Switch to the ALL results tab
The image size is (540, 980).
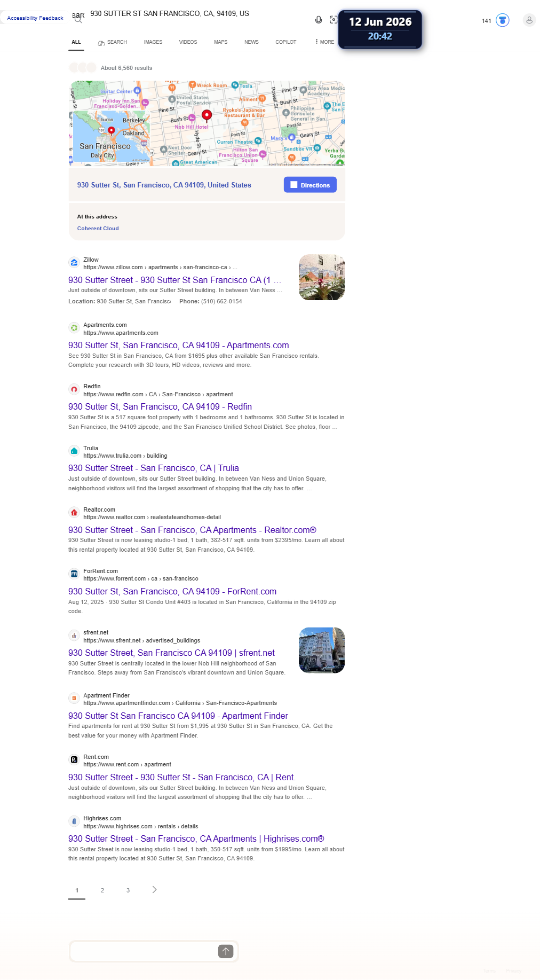[x=76, y=42]
